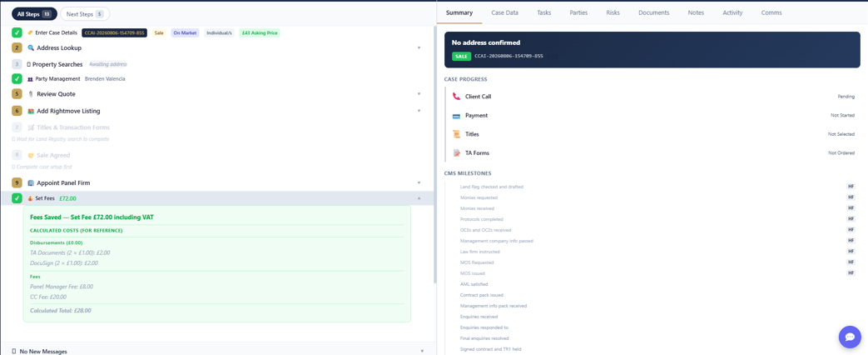The height and width of the screenshot is (355, 868).
Task: Click the Client Call phone icon
Action: tap(456, 97)
